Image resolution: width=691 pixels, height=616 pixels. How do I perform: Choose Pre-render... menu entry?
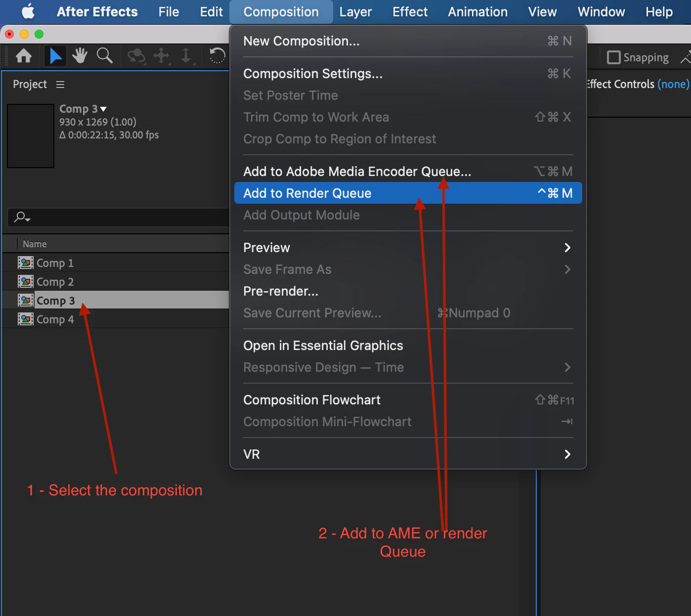click(408, 291)
